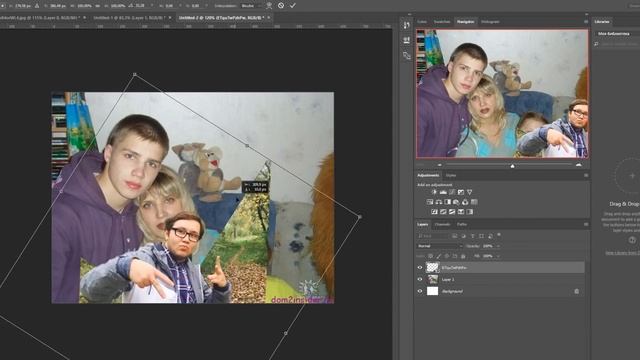
Task: Add a Photo Filter adjustment
Action: pos(456,202)
